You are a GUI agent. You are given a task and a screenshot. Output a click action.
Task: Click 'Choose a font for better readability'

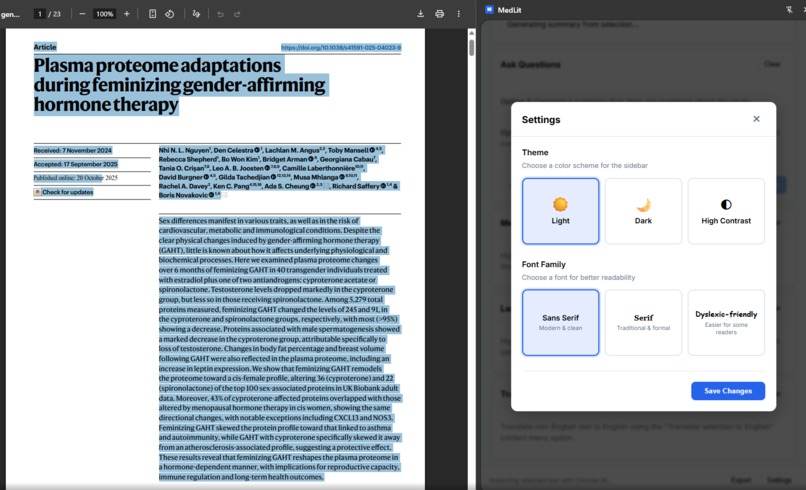578,277
